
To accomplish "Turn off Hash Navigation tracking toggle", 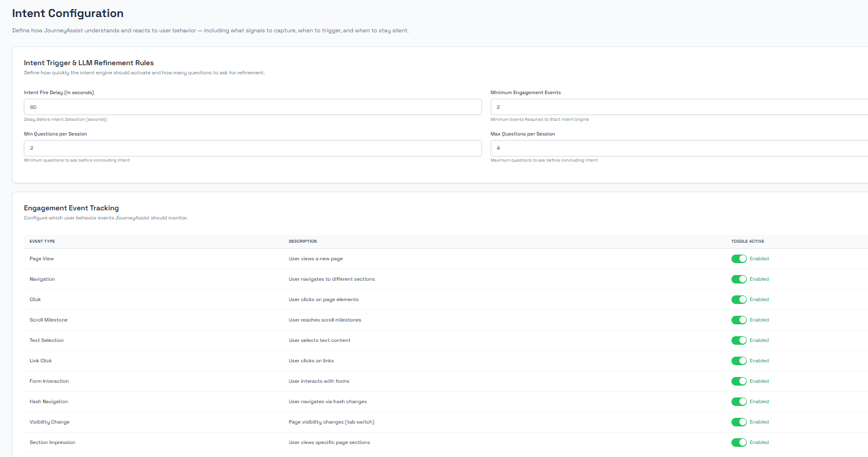I will tap(739, 401).
